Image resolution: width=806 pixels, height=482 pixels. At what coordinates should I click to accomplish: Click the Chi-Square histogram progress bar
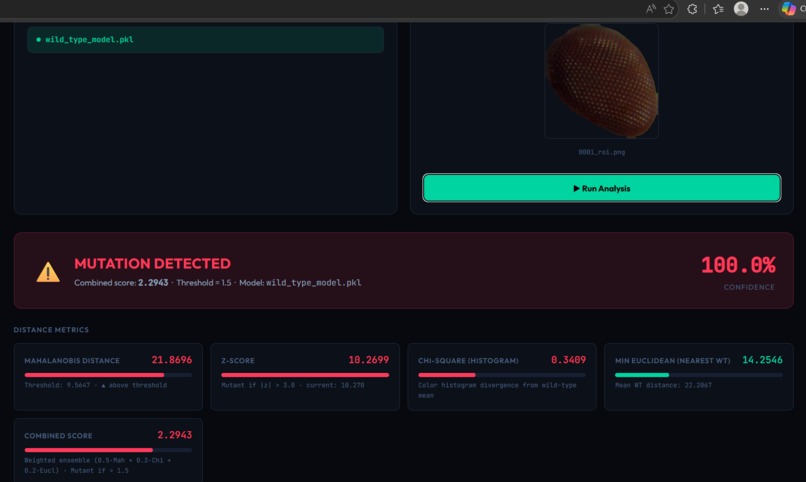502,375
